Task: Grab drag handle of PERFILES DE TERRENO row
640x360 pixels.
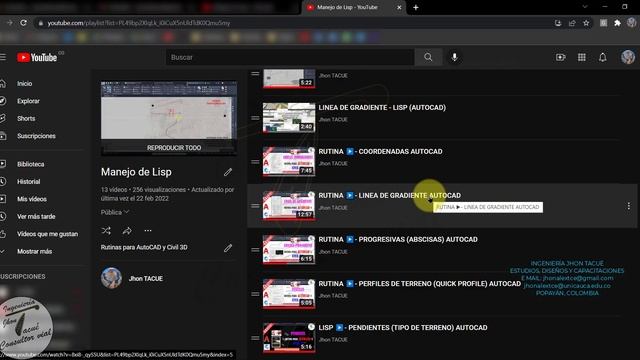Action: [x=255, y=294]
